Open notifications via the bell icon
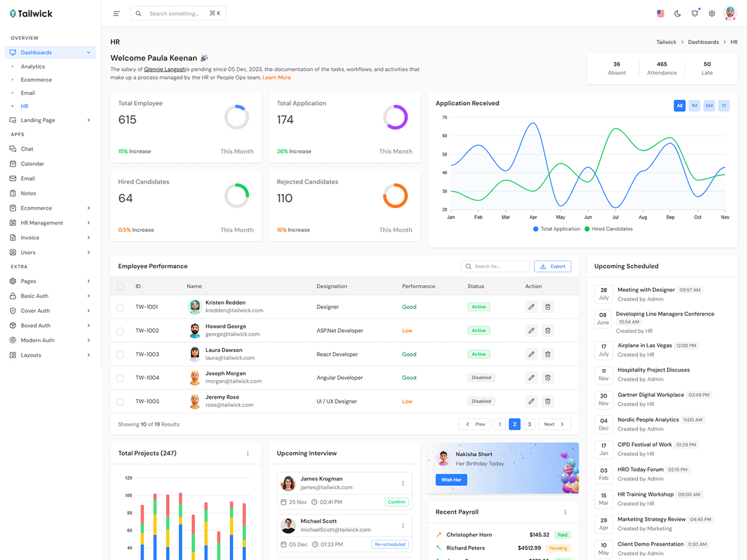This screenshot has width=747, height=560. pos(695,14)
